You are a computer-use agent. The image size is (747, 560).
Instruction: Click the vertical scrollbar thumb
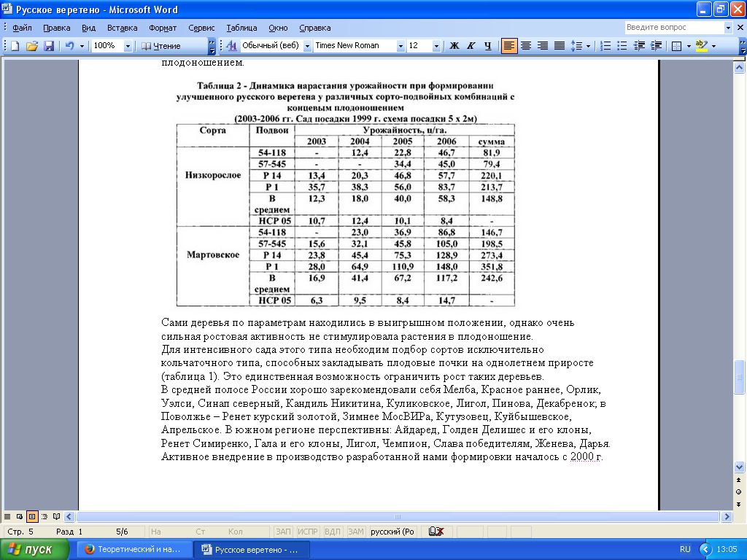tap(739, 377)
